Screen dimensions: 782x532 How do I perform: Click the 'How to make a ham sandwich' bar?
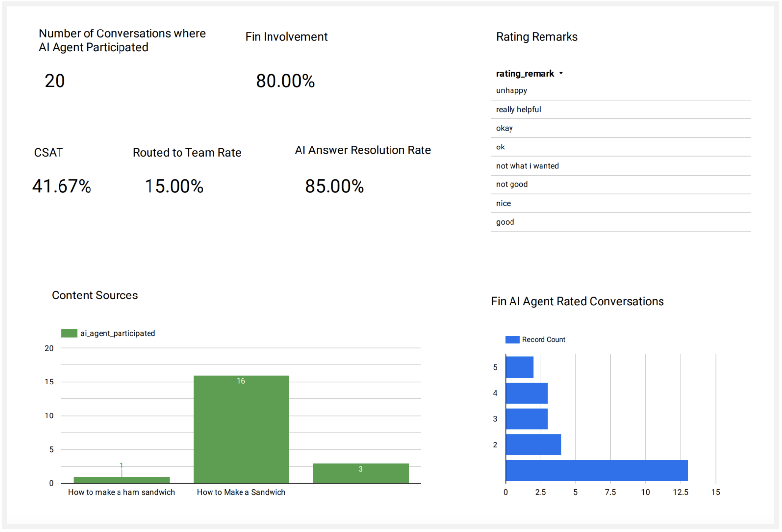pyautogui.click(x=121, y=480)
